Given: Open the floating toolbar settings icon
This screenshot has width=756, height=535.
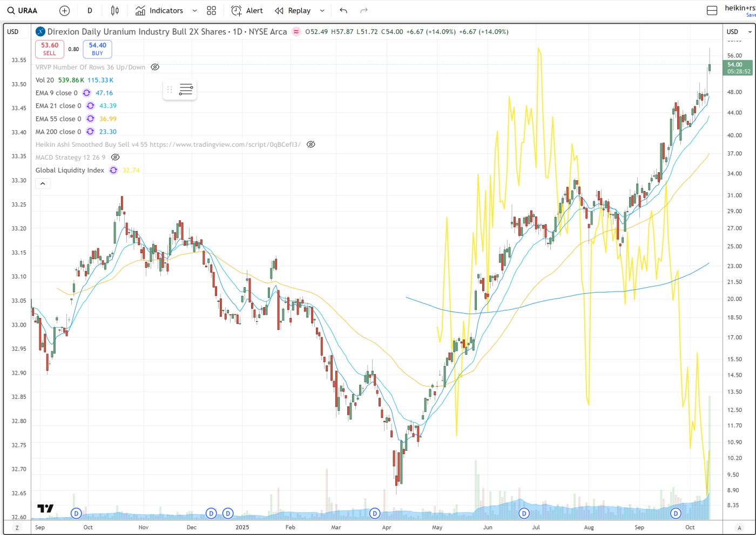Looking at the screenshot, I should click(186, 90).
